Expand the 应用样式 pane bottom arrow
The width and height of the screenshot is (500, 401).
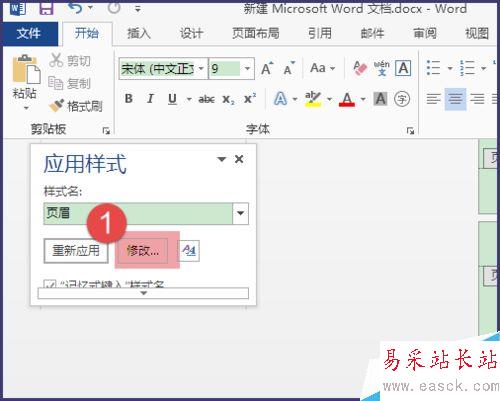[x=143, y=293]
